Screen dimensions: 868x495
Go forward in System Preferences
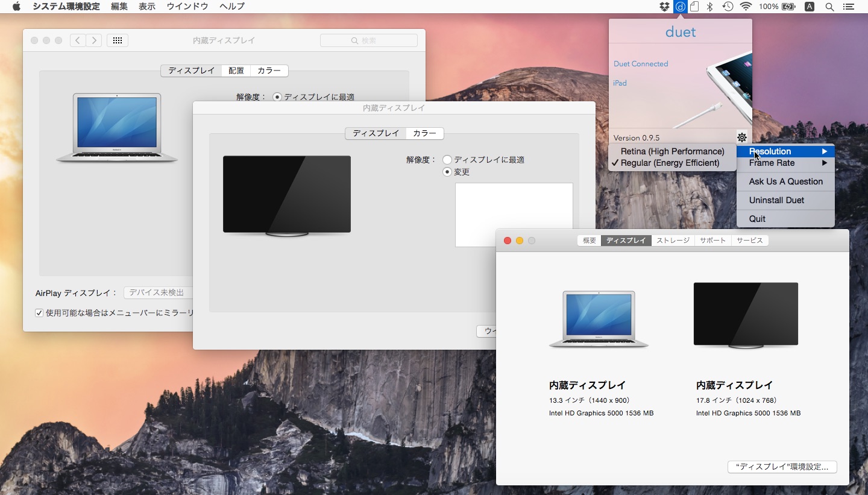point(93,40)
